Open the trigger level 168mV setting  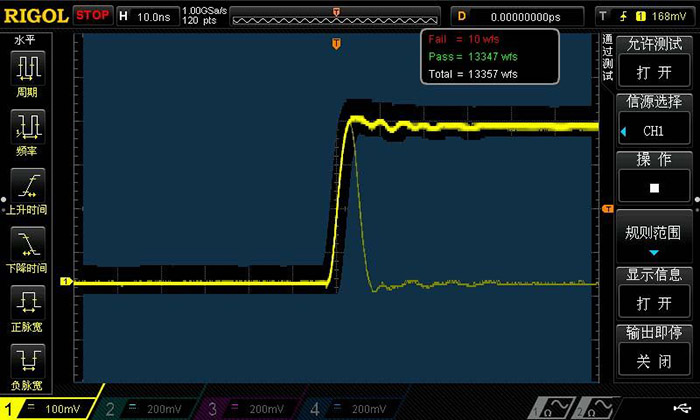[645, 16]
